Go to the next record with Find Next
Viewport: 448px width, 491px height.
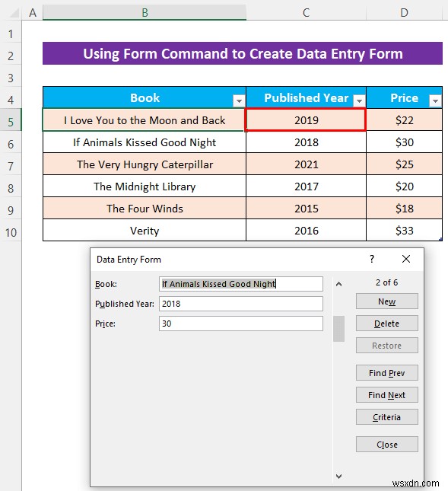[386, 395]
